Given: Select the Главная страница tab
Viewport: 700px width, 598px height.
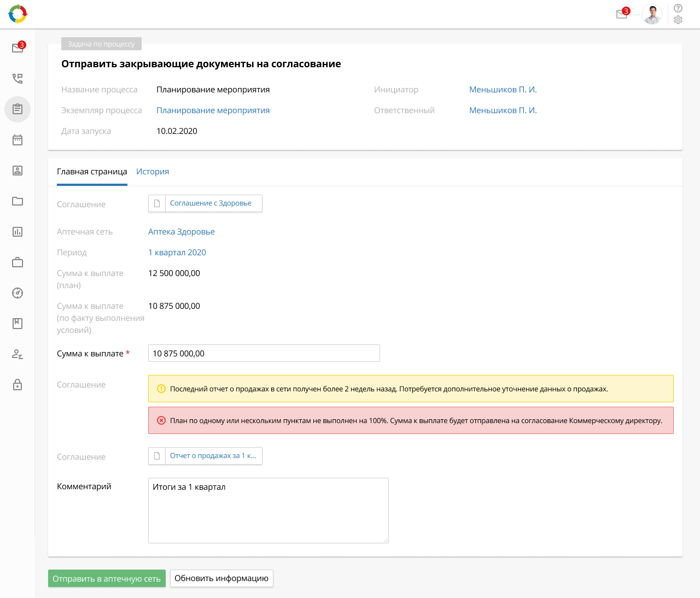Looking at the screenshot, I should tap(92, 172).
